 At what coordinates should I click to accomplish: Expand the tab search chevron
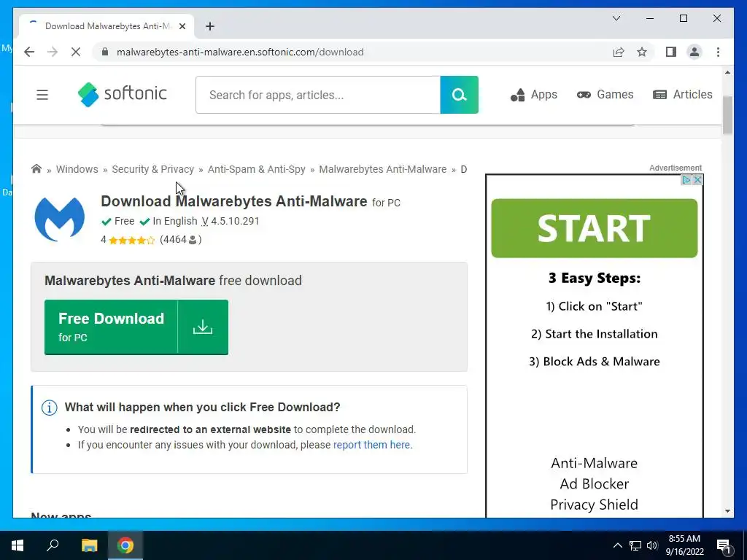click(616, 18)
